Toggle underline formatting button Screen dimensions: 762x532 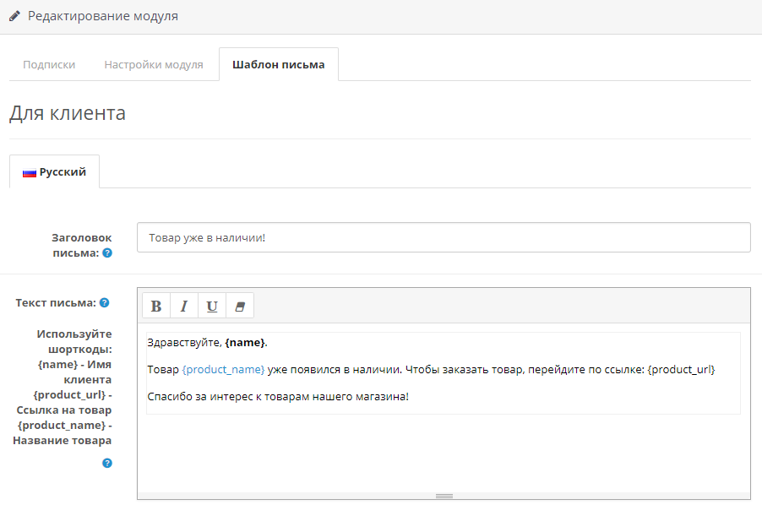(212, 306)
